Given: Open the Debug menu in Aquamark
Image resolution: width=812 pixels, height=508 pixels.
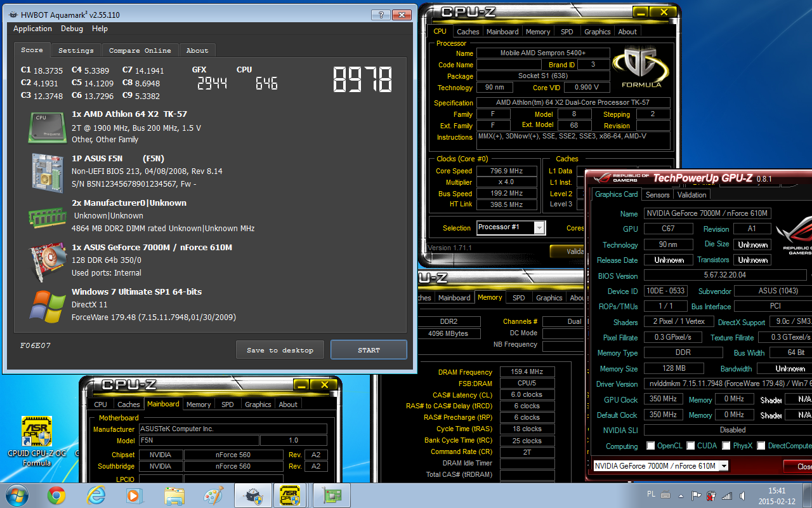Looking at the screenshot, I should point(72,29).
